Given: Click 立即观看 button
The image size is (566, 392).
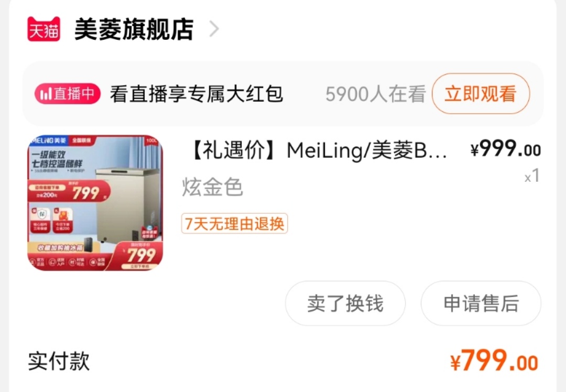Looking at the screenshot, I should tap(481, 93).
